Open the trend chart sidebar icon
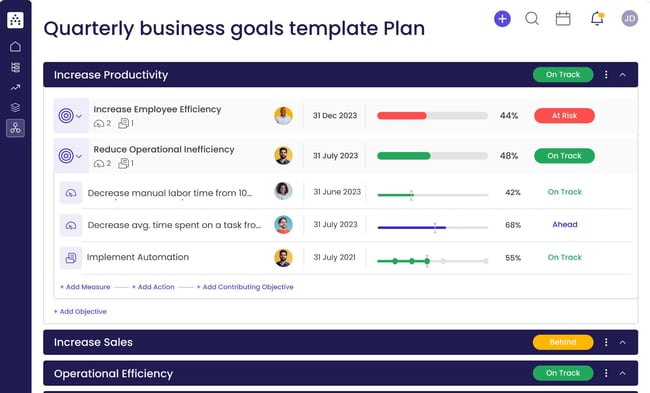 15,87
